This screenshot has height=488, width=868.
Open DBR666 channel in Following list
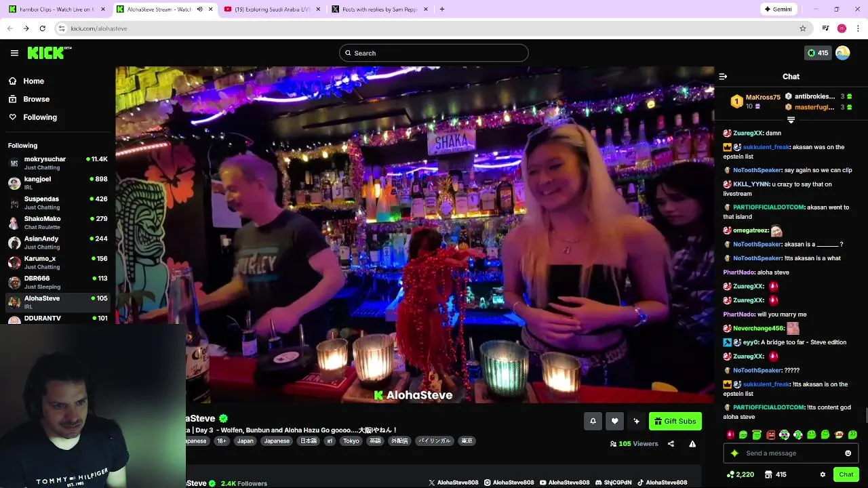pyautogui.click(x=58, y=282)
